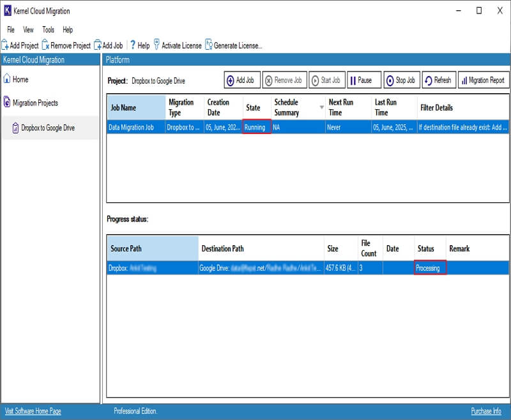The image size is (511, 420).
Task: Click the Creation Date column header
Action: pyautogui.click(x=224, y=107)
